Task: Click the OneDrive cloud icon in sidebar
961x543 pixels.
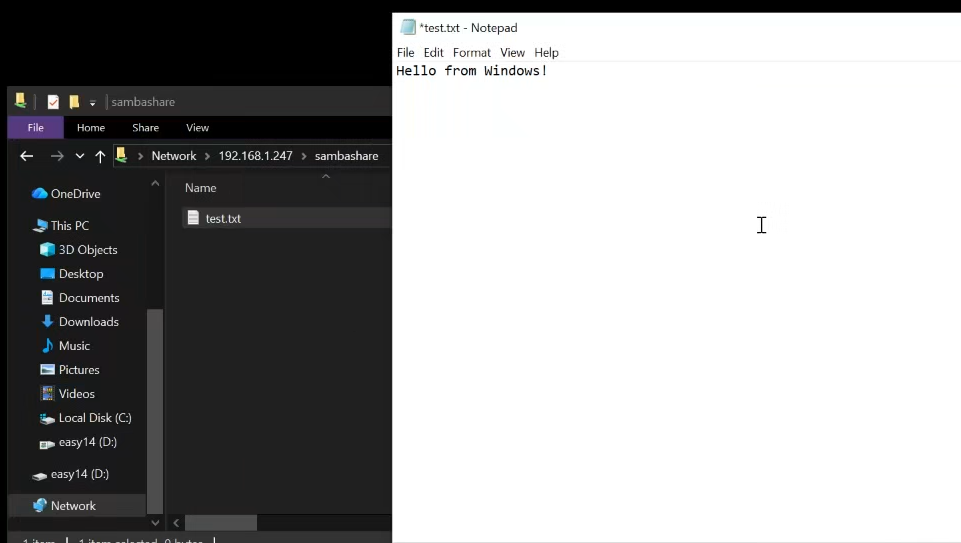Action: pos(40,194)
